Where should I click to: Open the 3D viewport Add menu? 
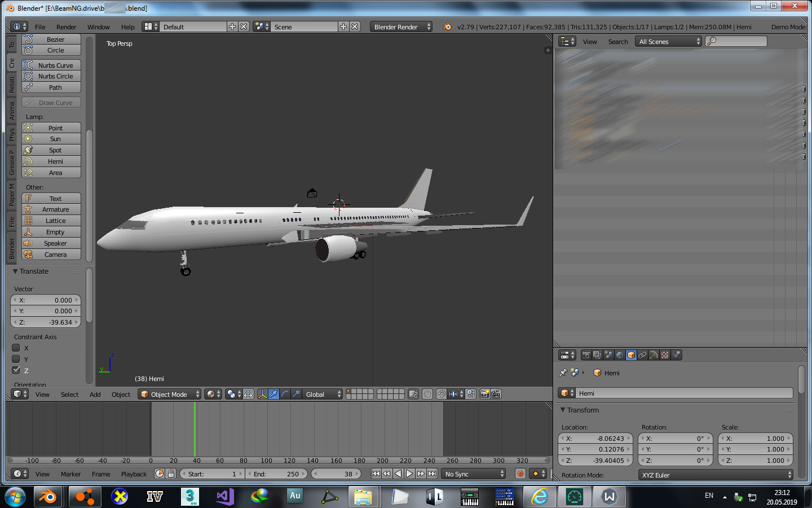pos(95,394)
